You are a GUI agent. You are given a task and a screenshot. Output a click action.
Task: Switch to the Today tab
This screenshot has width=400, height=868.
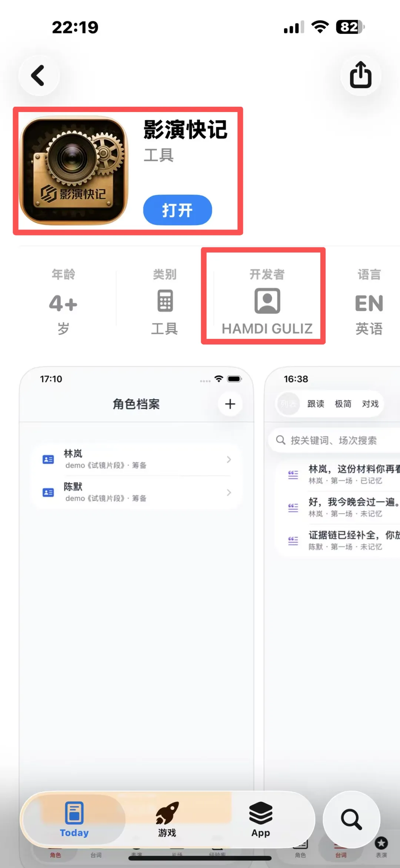pyautogui.click(x=74, y=819)
